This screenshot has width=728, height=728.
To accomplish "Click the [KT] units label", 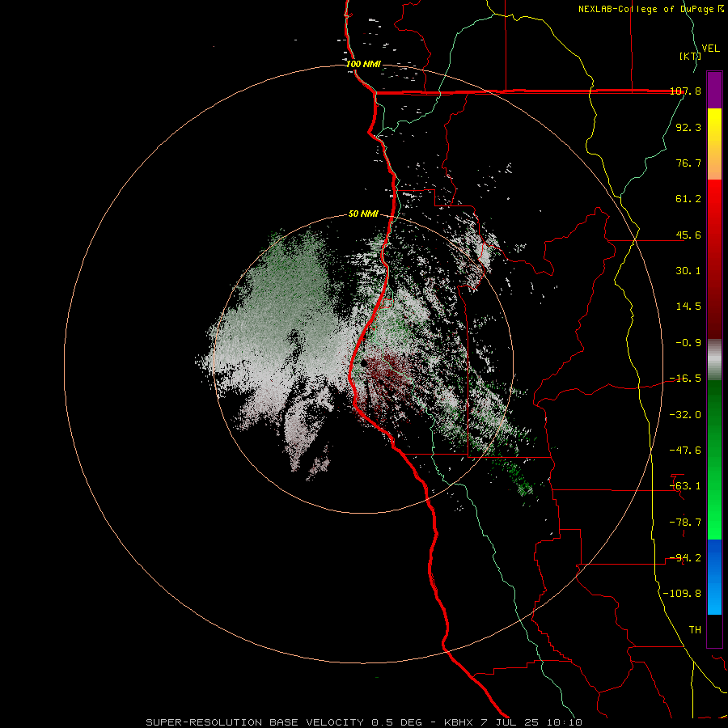I will [691, 56].
